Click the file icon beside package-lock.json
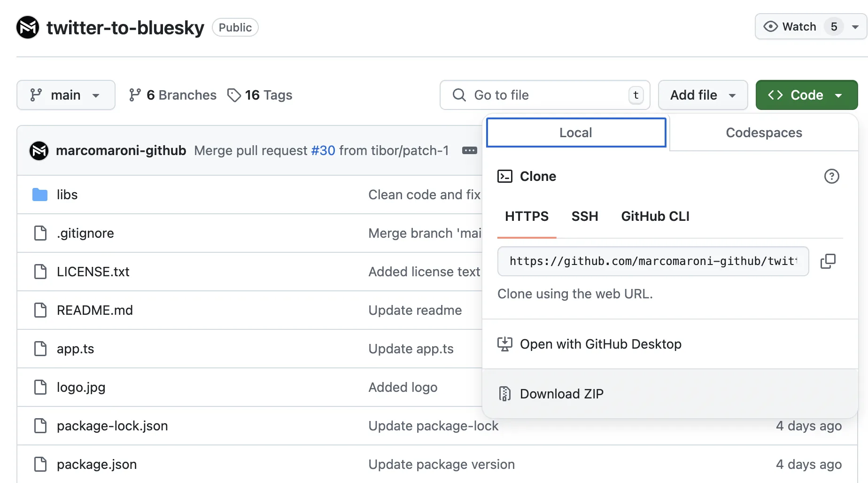 coord(40,426)
